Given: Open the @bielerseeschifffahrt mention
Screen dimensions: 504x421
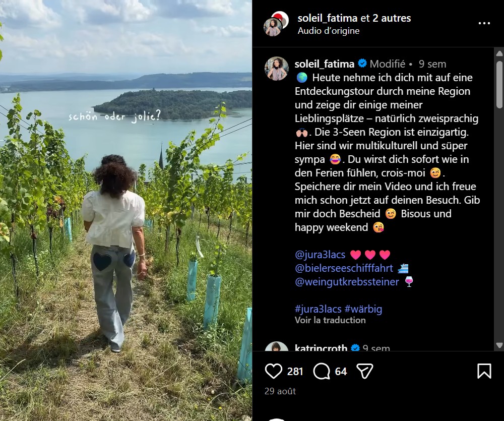Looking at the screenshot, I should click(x=344, y=268).
